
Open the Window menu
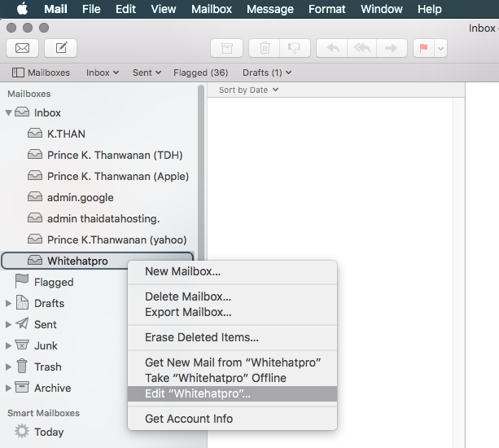point(381,9)
